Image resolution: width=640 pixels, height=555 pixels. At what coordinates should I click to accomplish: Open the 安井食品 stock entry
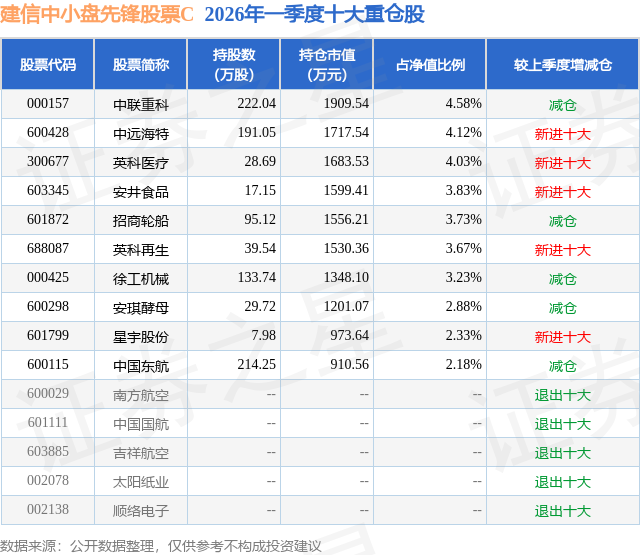[141, 192]
